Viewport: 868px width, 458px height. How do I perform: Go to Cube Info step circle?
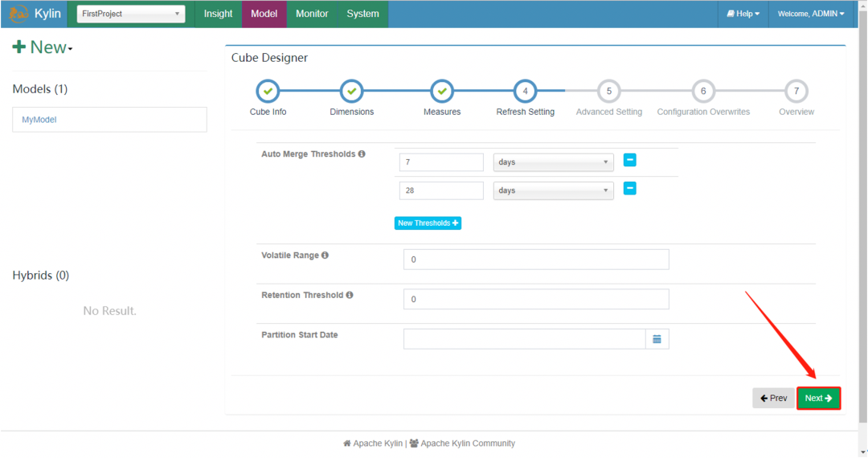(x=268, y=92)
